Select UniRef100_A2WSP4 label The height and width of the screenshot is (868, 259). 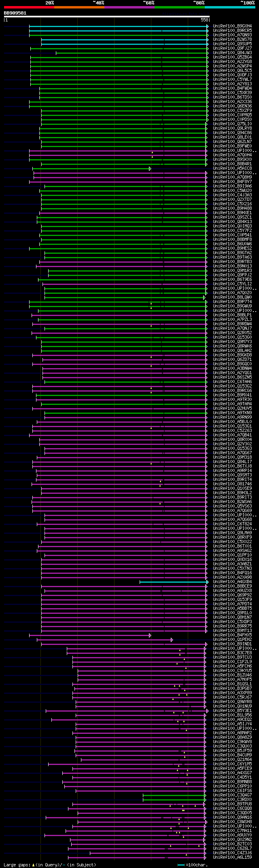[232, 66]
